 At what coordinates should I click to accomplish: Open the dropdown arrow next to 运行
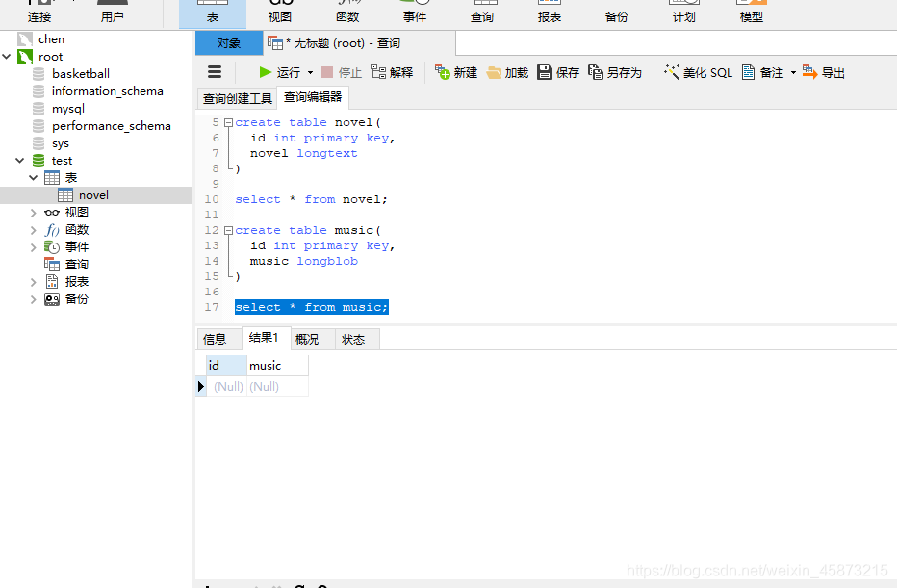(311, 72)
